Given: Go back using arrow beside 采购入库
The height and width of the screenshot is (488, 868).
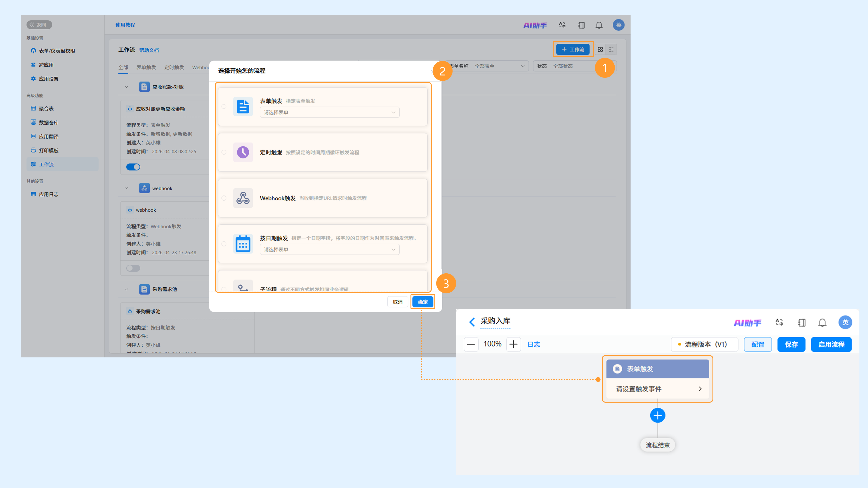Looking at the screenshot, I should click(x=472, y=322).
